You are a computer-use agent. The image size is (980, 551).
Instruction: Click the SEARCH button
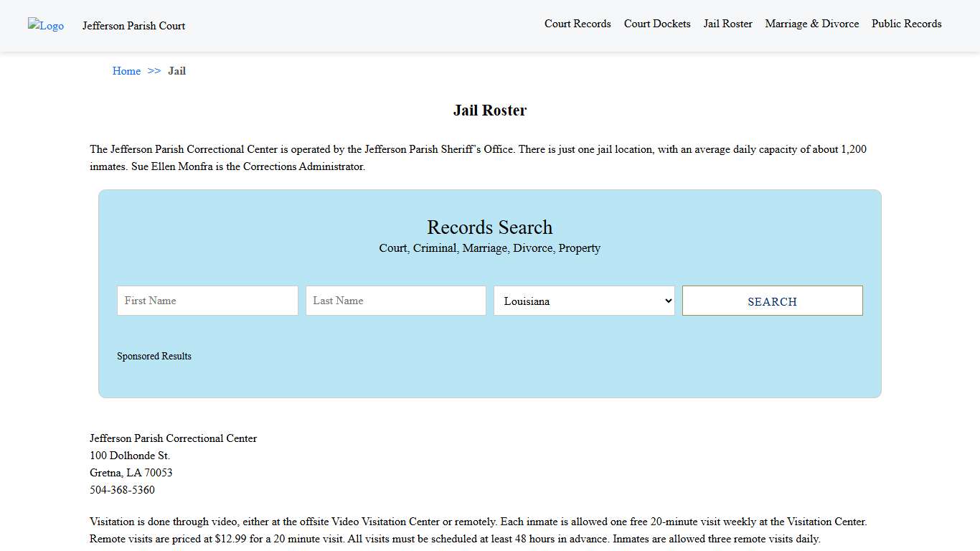pos(772,301)
